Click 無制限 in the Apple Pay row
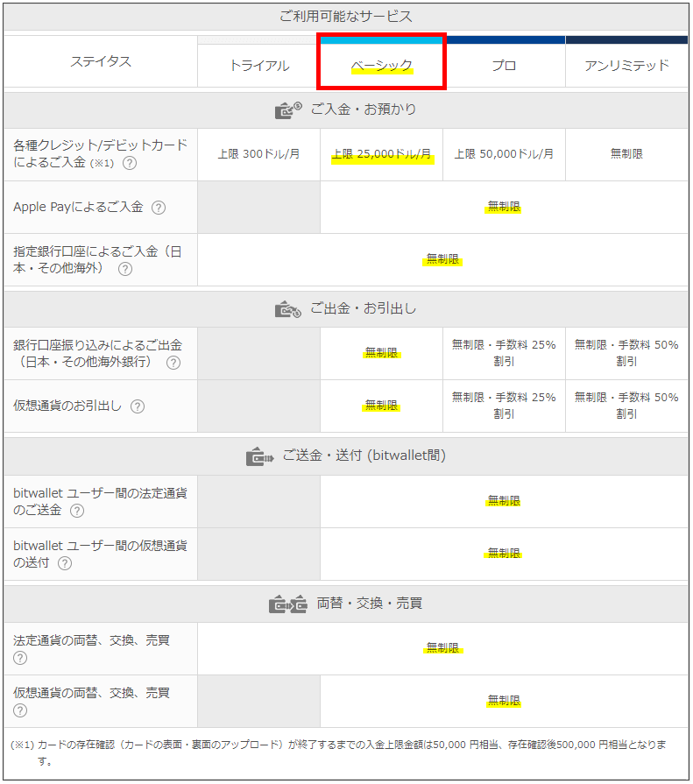Image resolution: width=693 pixels, height=784 pixels. coord(504,207)
